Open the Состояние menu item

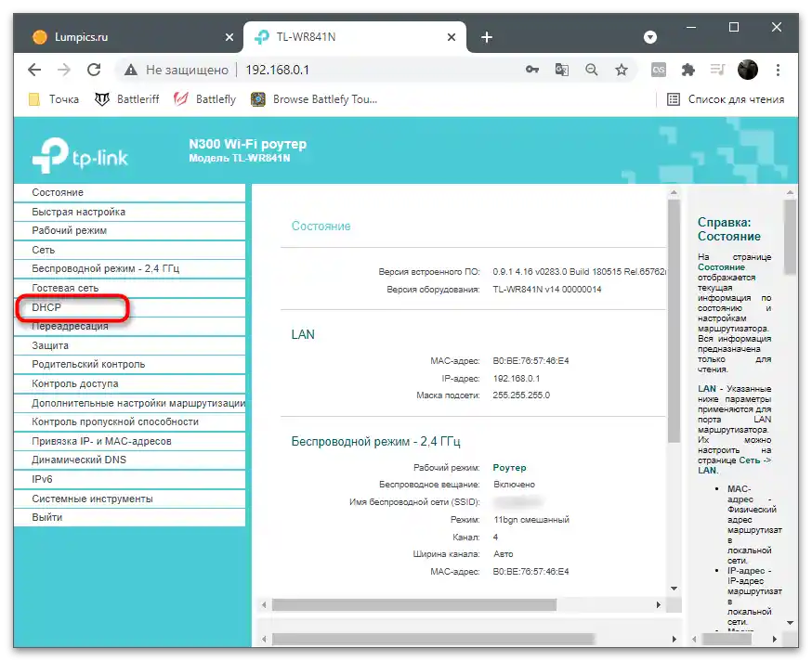coord(129,192)
